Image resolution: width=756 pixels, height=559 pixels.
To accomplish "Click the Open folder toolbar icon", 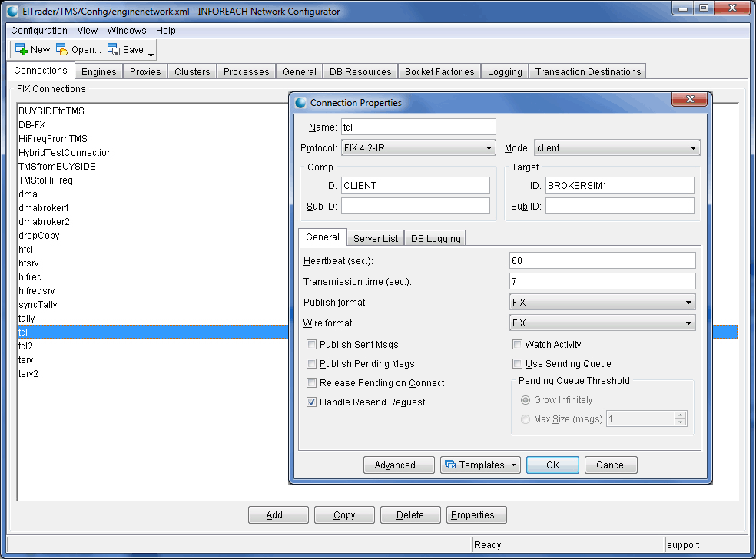I will [x=62, y=49].
